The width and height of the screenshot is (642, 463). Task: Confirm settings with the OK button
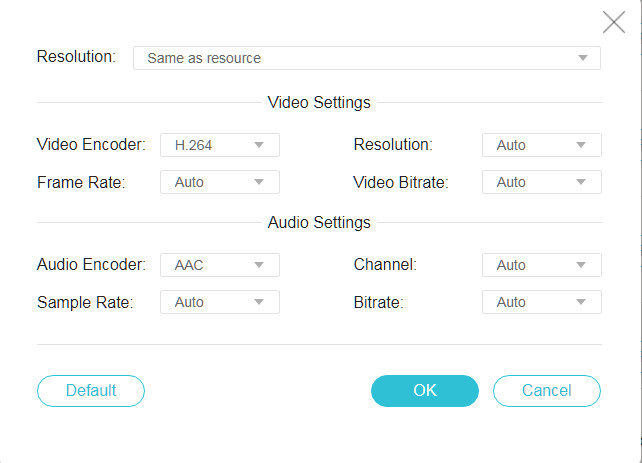coord(425,391)
